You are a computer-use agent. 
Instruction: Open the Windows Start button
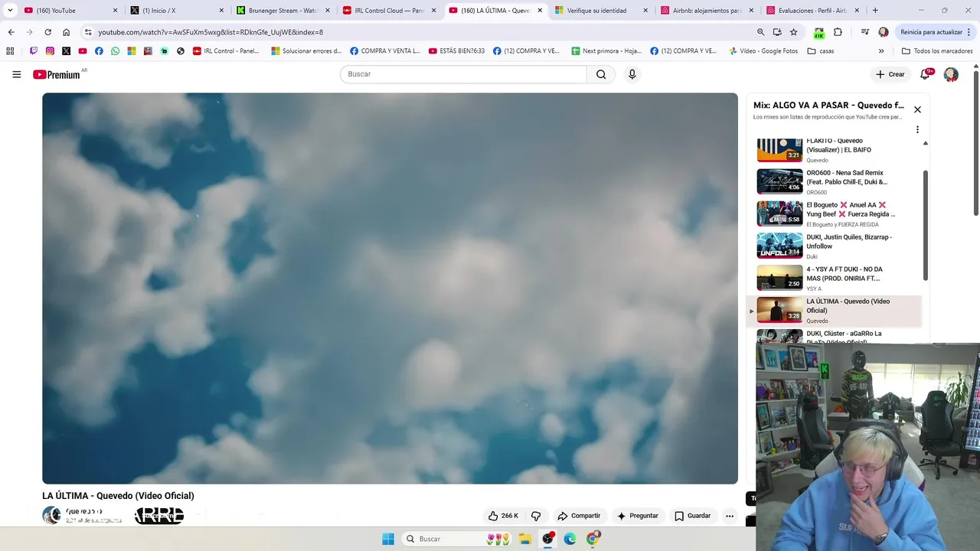pyautogui.click(x=388, y=539)
